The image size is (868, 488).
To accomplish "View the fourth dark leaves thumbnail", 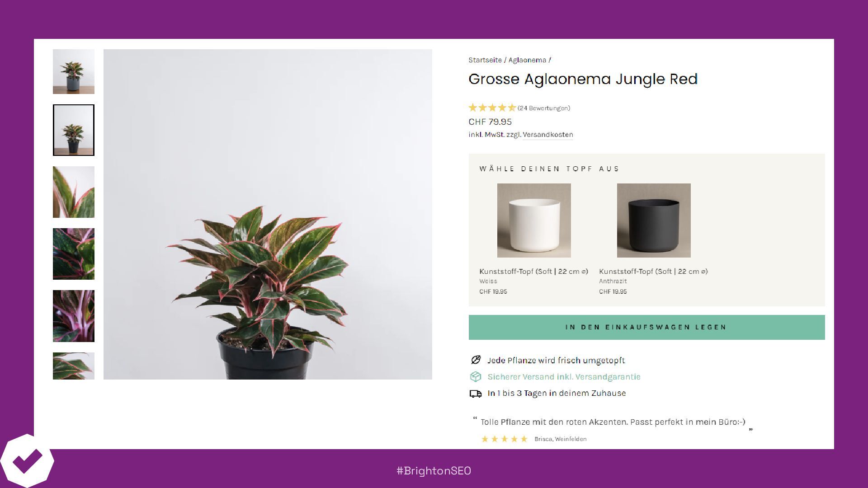I will [x=74, y=254].
